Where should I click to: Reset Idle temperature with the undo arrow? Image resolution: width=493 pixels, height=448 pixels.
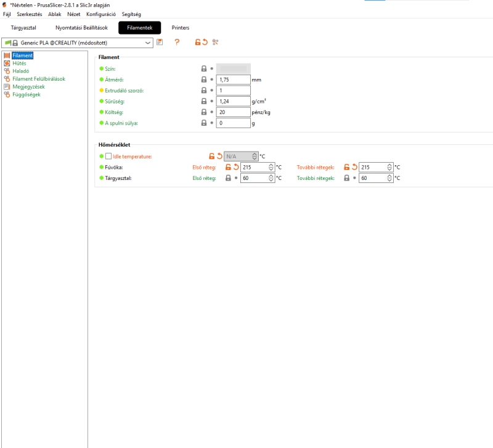tap(219, 157)
